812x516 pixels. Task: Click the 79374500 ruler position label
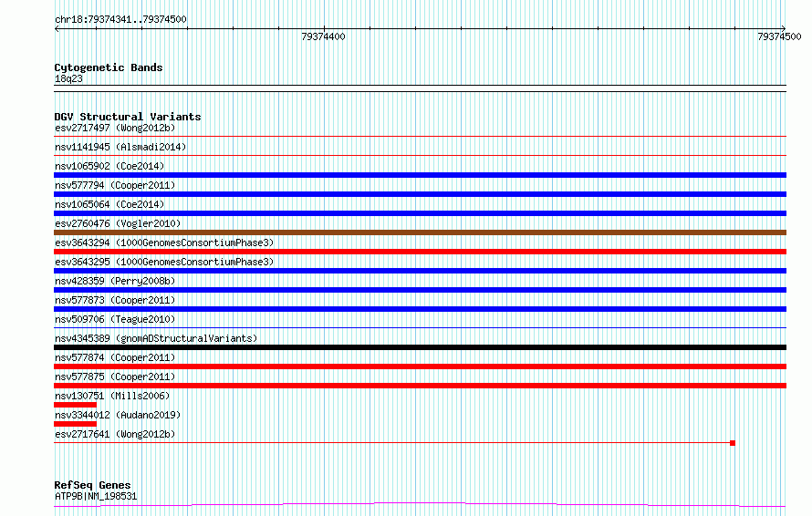click(779, 36)
